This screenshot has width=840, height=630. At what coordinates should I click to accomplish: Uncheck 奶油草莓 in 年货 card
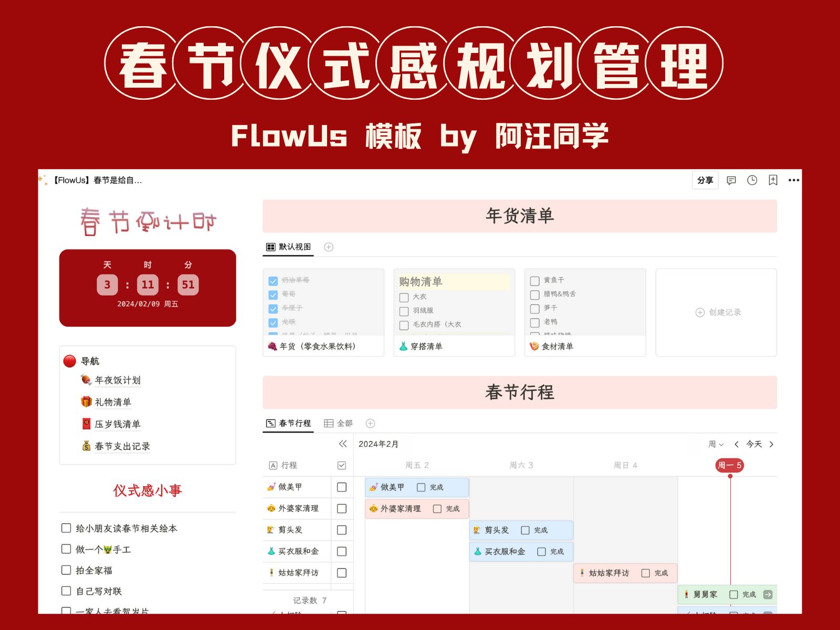(273, 281)
